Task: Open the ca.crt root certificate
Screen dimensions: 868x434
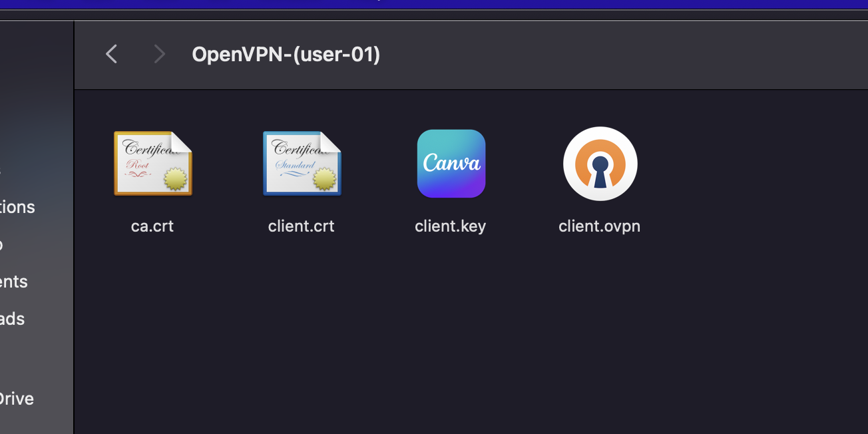Action: click(x=152, y=163)
